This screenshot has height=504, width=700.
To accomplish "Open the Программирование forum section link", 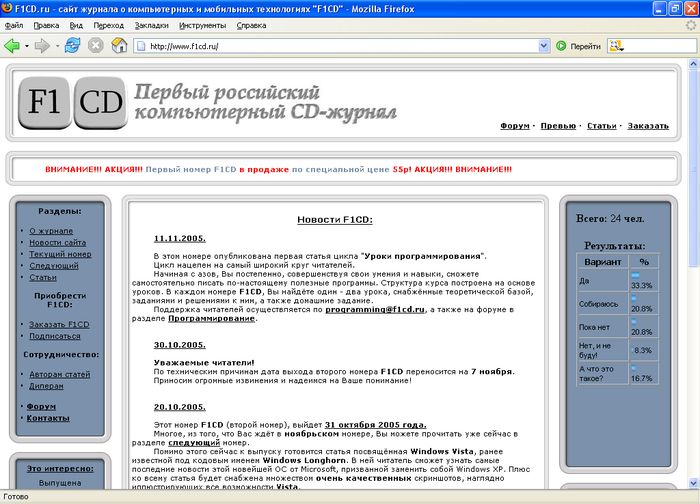I will pos(212,318).
